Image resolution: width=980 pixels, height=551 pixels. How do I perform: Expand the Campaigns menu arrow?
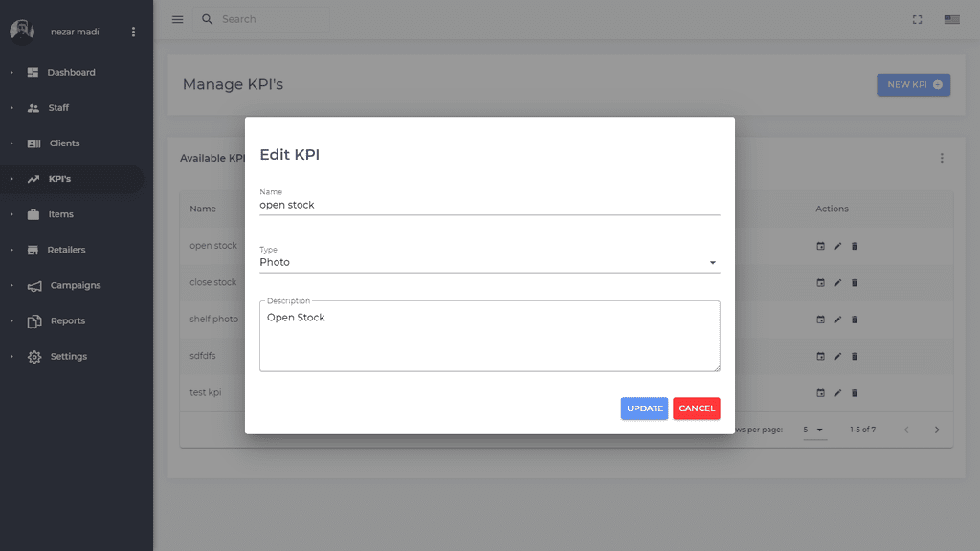11,285
